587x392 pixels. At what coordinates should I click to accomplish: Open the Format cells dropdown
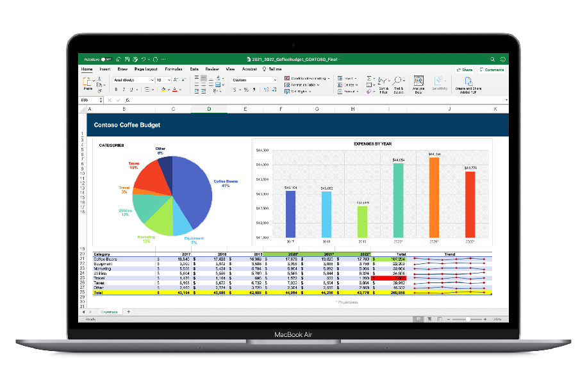pos(348,91)
